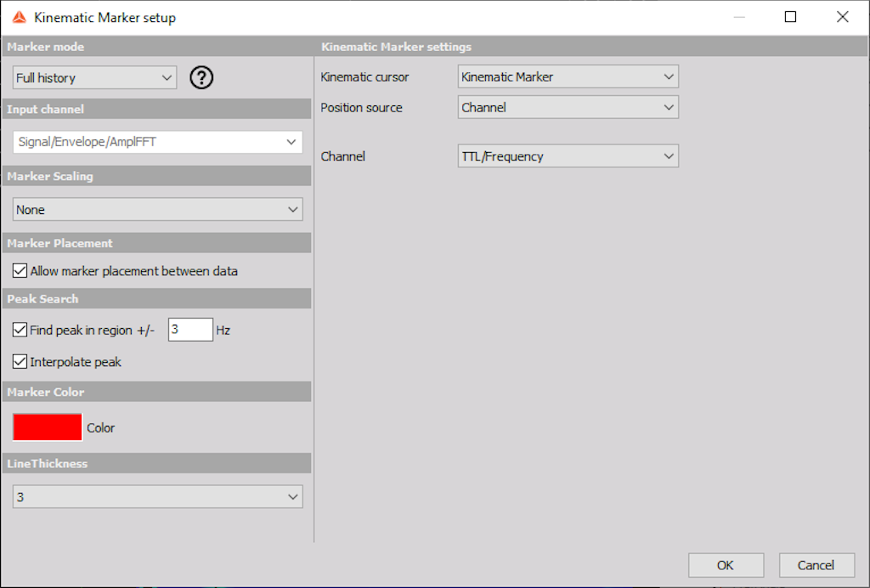The image size is (870, 588).
Task: Open the Full history marker mode dropdown
Action: click(95, 77)
